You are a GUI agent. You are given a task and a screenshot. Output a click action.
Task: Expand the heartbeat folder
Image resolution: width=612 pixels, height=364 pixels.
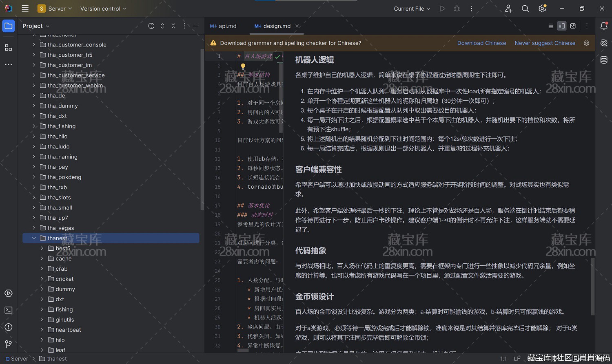(42, 330)
